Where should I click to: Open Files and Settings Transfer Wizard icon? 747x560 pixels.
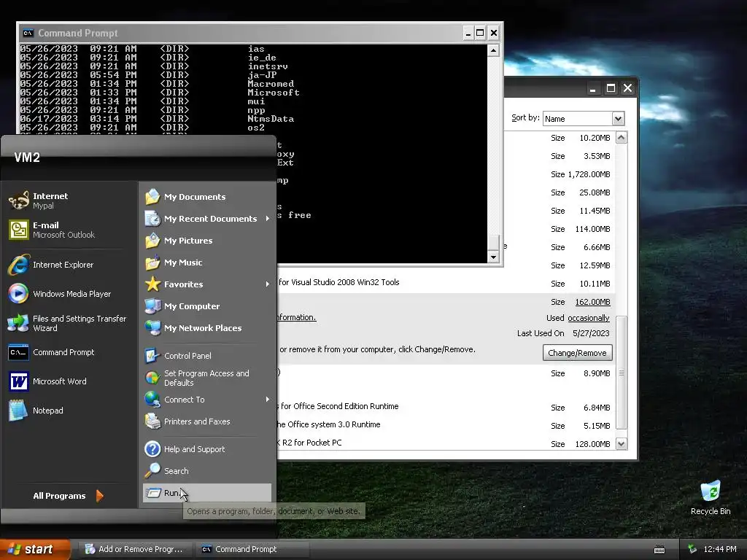tap(18, 323)
